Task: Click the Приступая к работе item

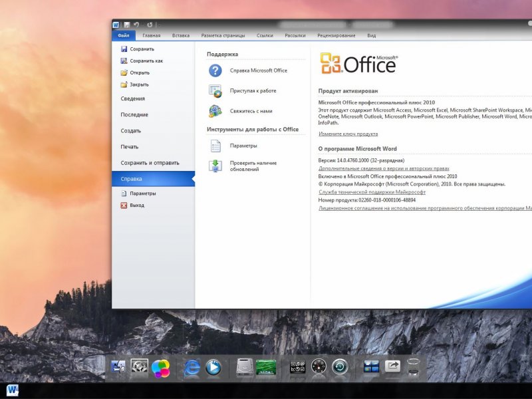Action: [243, 91]
